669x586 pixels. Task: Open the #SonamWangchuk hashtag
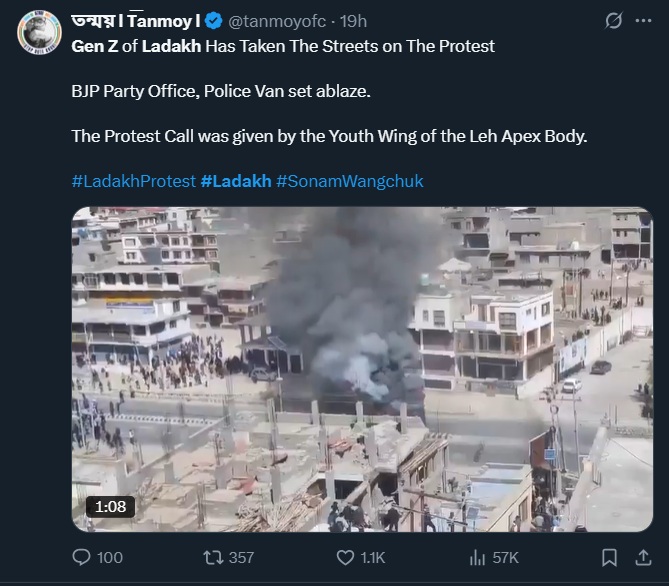(349, 181)
